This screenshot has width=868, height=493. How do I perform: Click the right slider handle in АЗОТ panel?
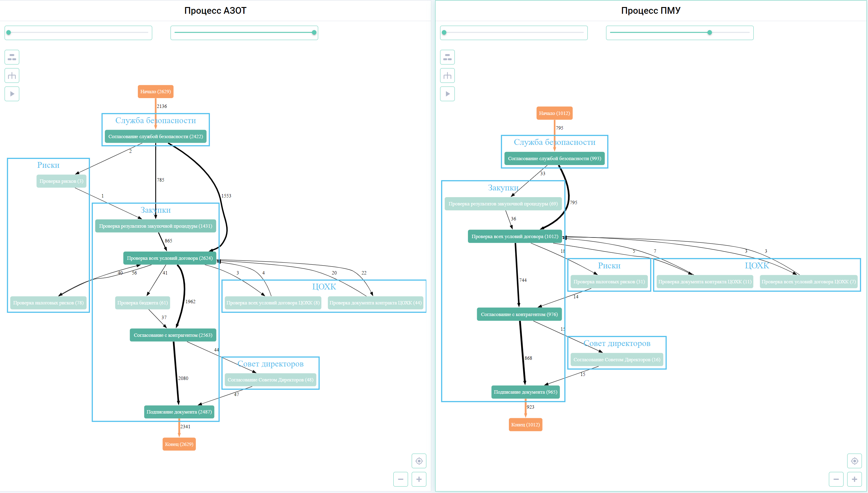coord(314,32)
